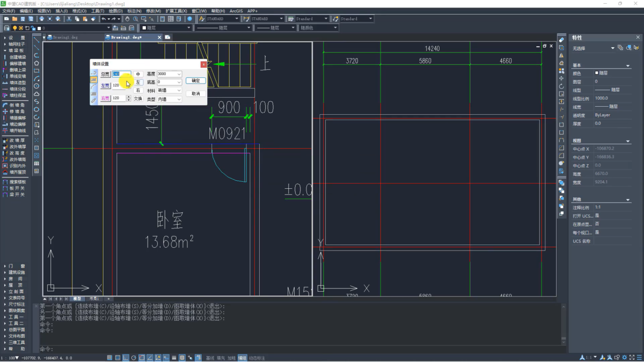644x362 pixels.
Task: Open the 高度 3000 dropdown
Action: point(179,74)
